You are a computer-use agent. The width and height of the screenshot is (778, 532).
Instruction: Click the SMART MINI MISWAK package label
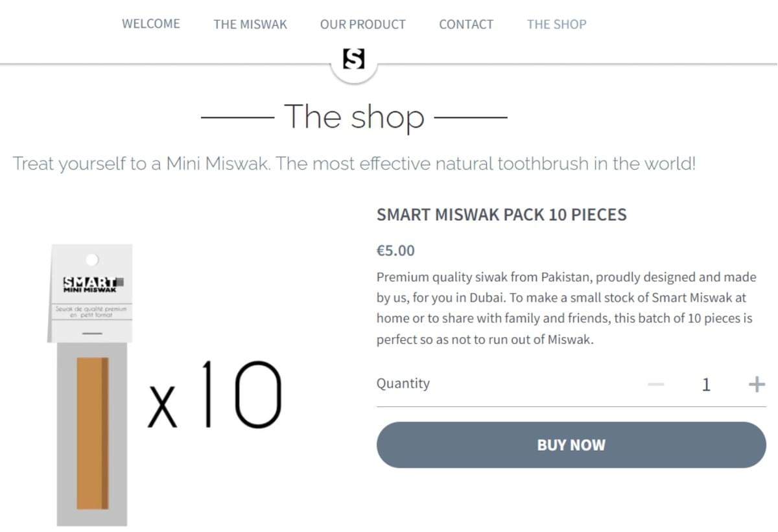pos(93,284)
